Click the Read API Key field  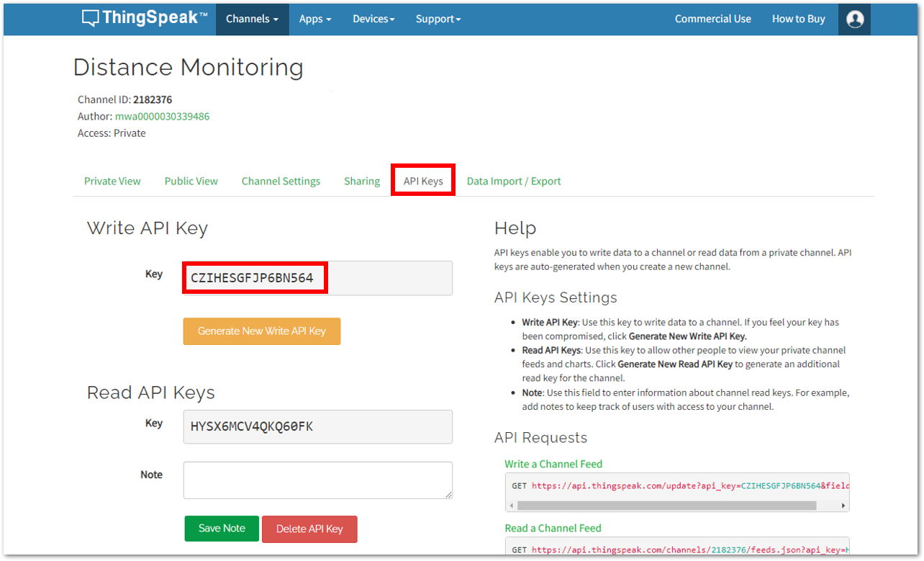[318, 427]
